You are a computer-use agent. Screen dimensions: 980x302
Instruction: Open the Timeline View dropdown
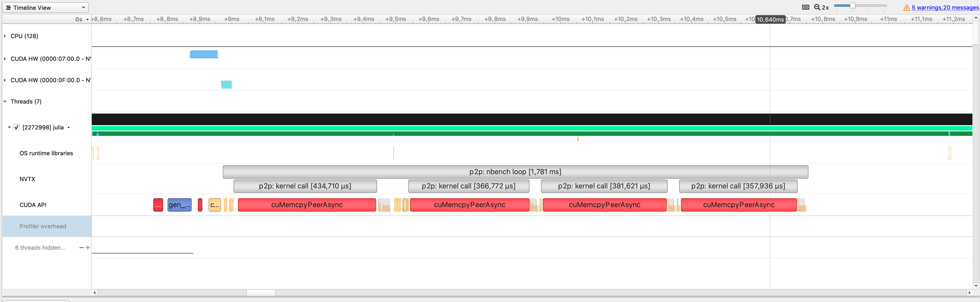pos(45,8)
